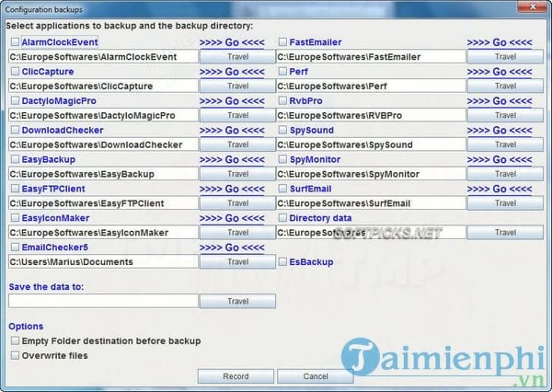Click Travel button beside SpySound path

click(505, 144)
